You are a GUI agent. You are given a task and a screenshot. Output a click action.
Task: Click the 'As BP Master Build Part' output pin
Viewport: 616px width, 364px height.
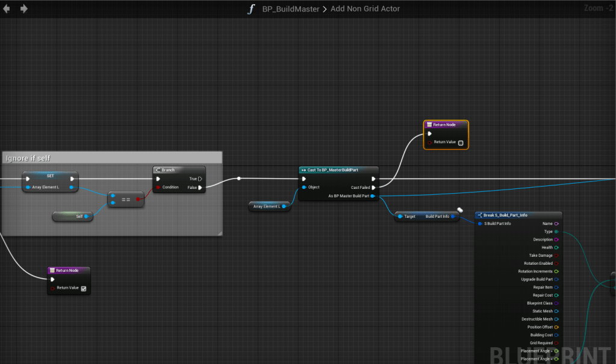pos(373,196)
